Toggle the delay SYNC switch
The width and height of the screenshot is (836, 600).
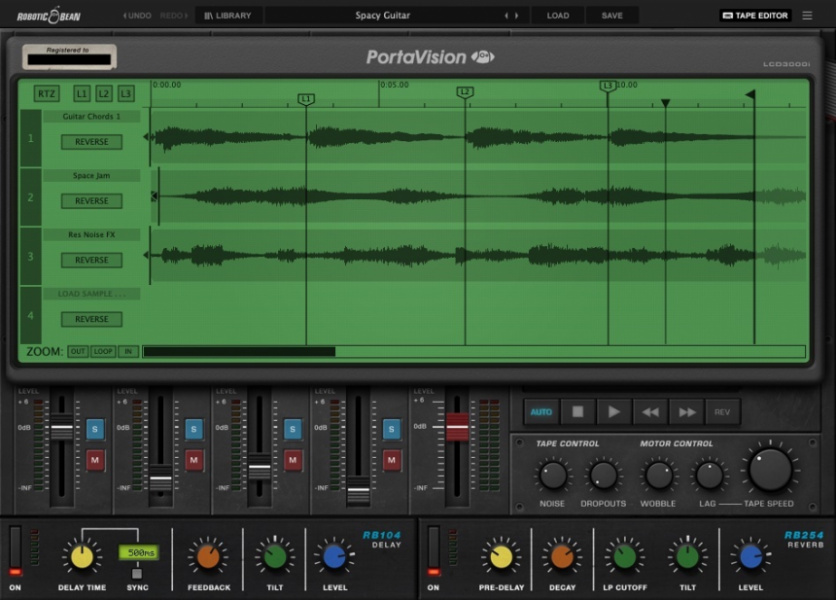[137, 573]
